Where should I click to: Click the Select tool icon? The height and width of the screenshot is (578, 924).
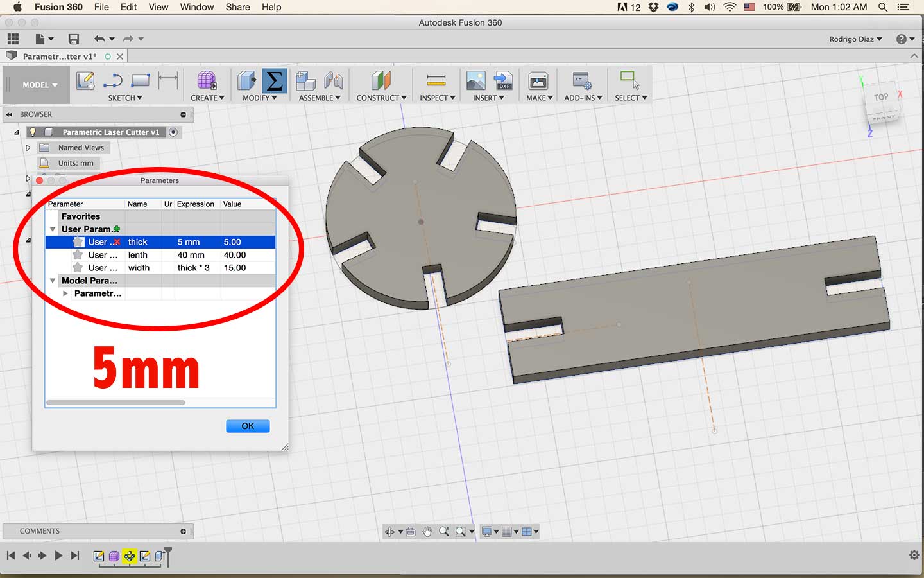coord(629,81)
